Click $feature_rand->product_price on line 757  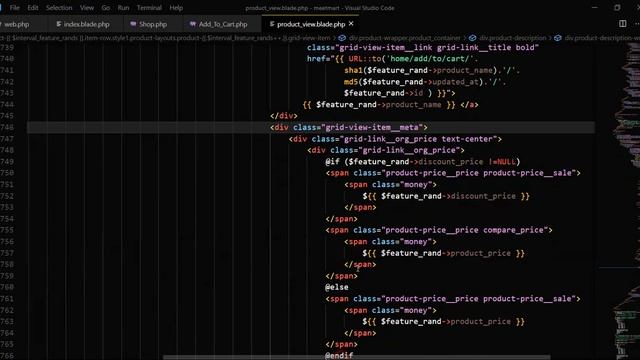pos(446,253)
